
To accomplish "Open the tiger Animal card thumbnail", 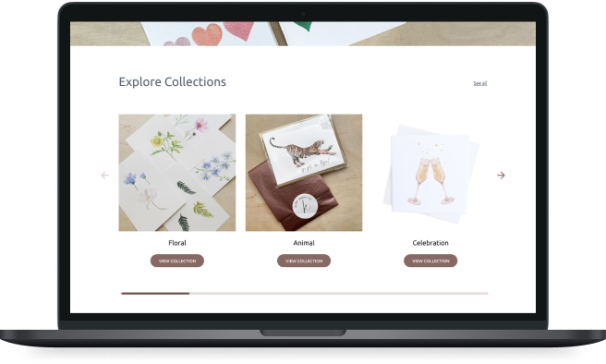I will (x=304, y=173).
